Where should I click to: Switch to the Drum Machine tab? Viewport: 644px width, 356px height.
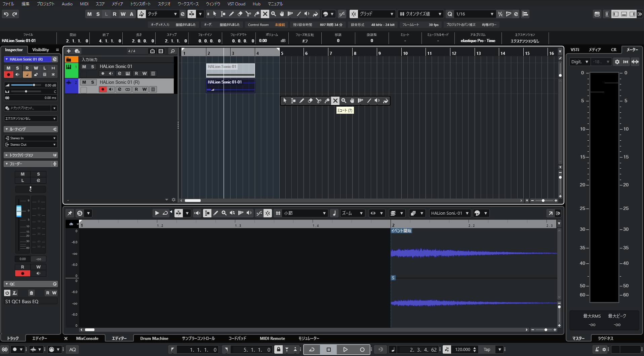point(154,339)
